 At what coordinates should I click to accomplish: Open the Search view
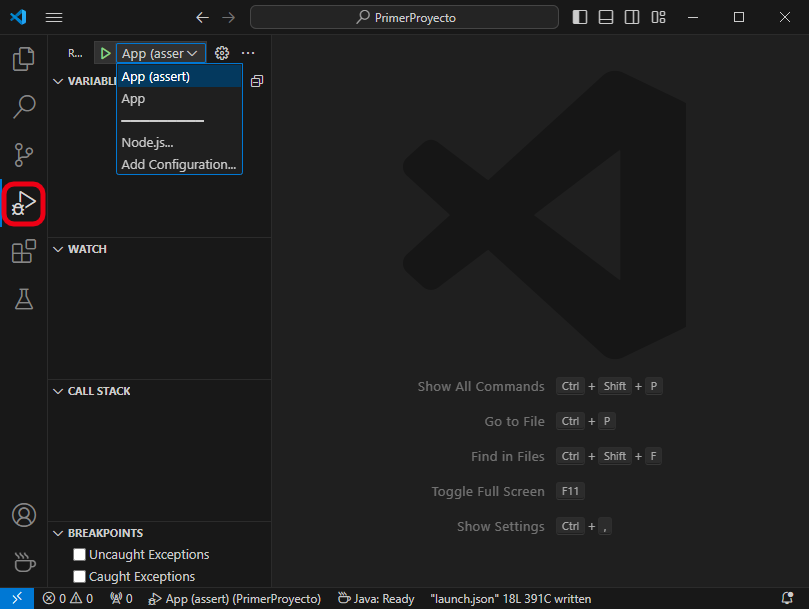(x=24, y=106)
